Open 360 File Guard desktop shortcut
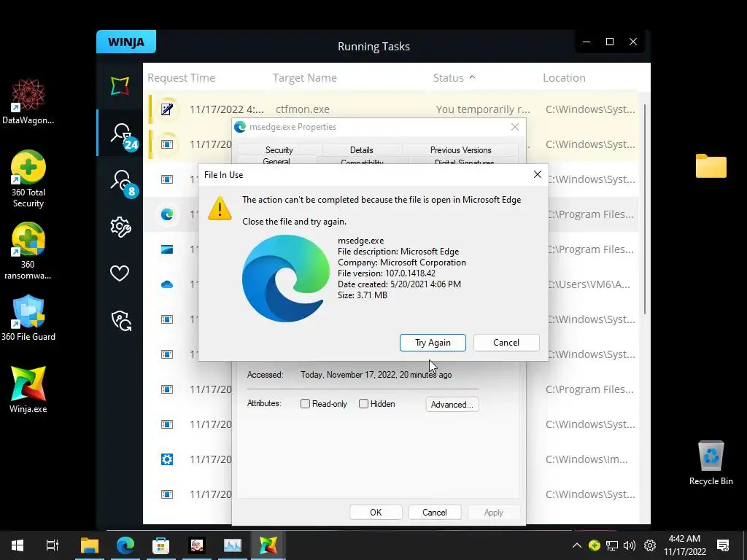The width and height of the screenshot is (747, 560). click(x=28, y=318)
